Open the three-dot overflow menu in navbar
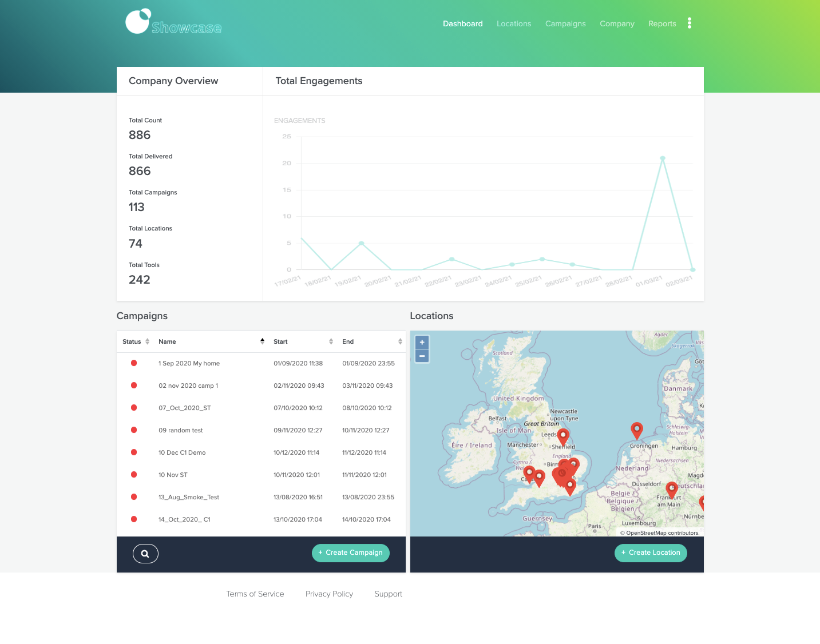The width and height of the screenshot is (820, 644). pos(689,23)
